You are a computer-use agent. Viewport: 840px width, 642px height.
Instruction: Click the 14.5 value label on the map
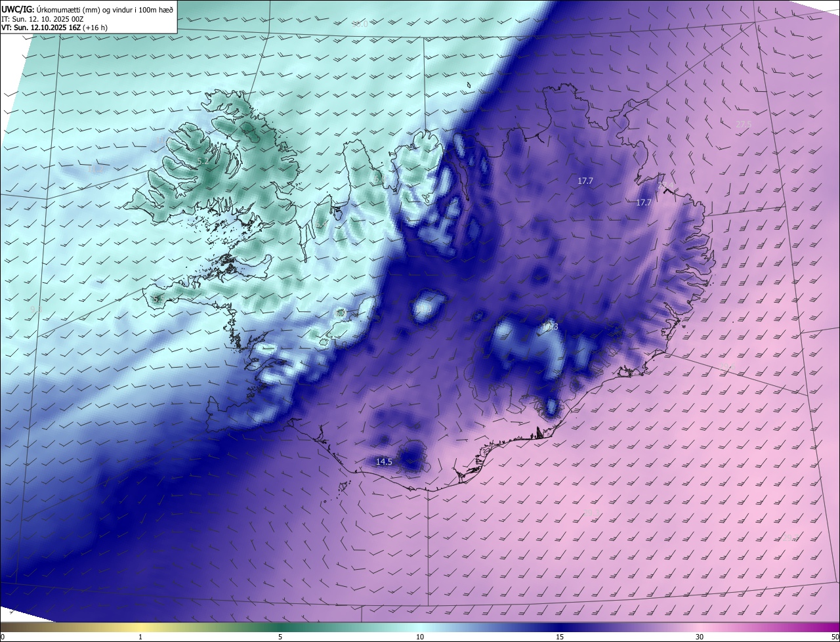point(384,461)
